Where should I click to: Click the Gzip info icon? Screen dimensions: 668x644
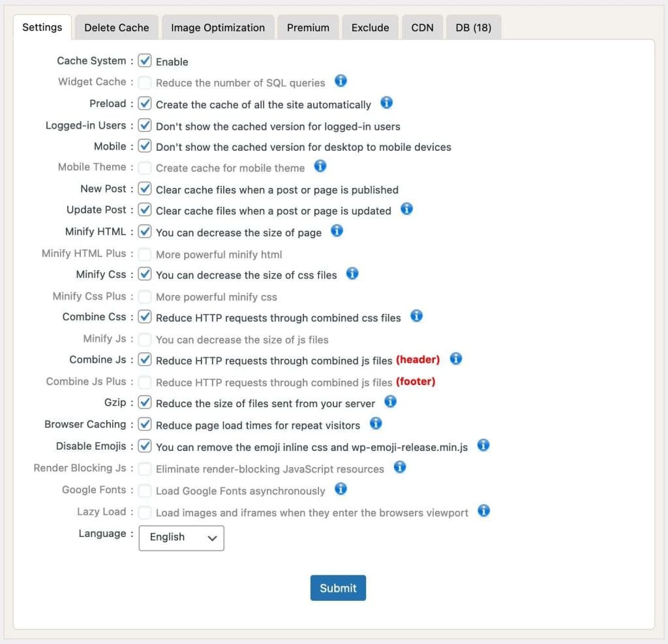[x=390, y=402]
